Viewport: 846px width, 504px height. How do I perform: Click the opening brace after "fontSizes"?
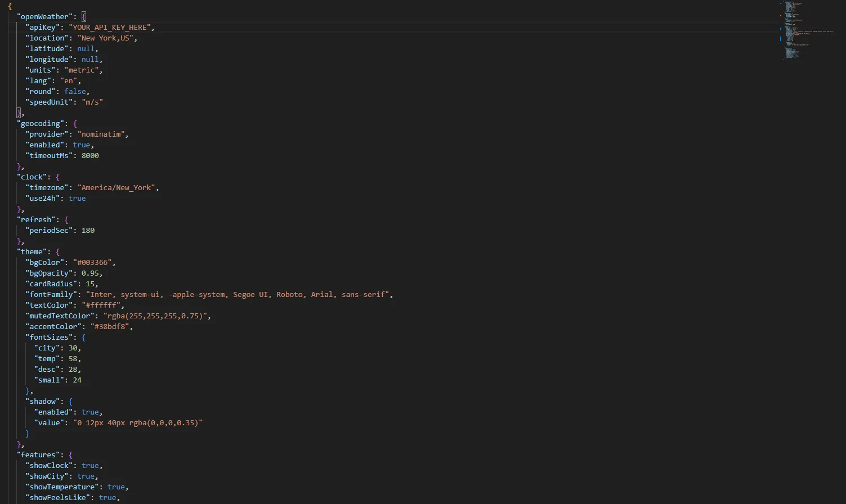[x=84, y=337]
